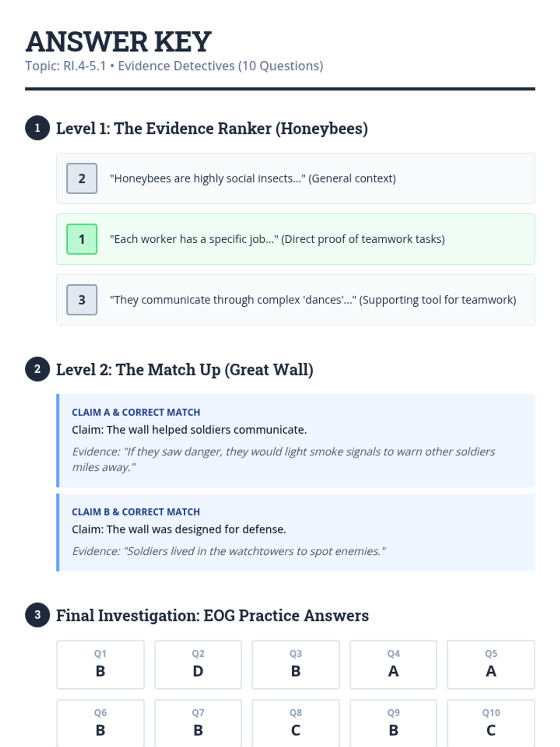Click the Level 2 number badge
This screenshot has width=560, height=747.
pos(37,369)
